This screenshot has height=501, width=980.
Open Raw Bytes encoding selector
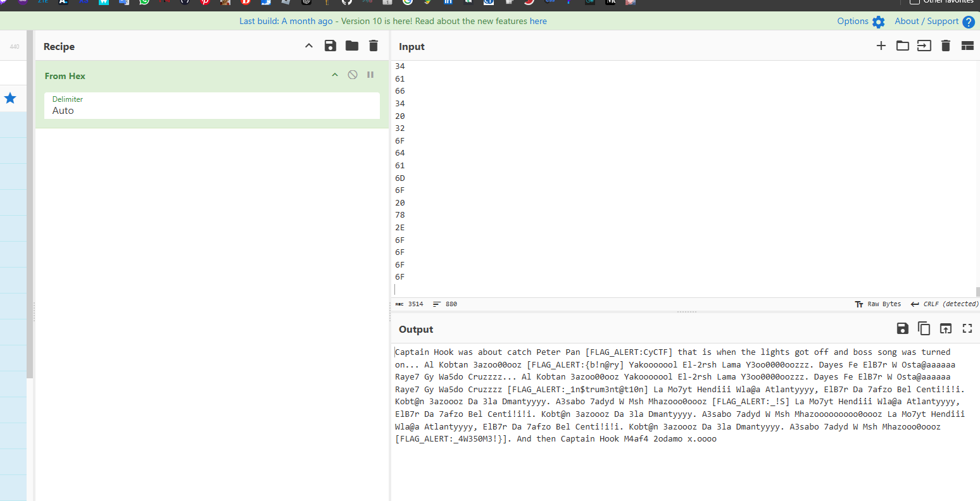point(878,304)
